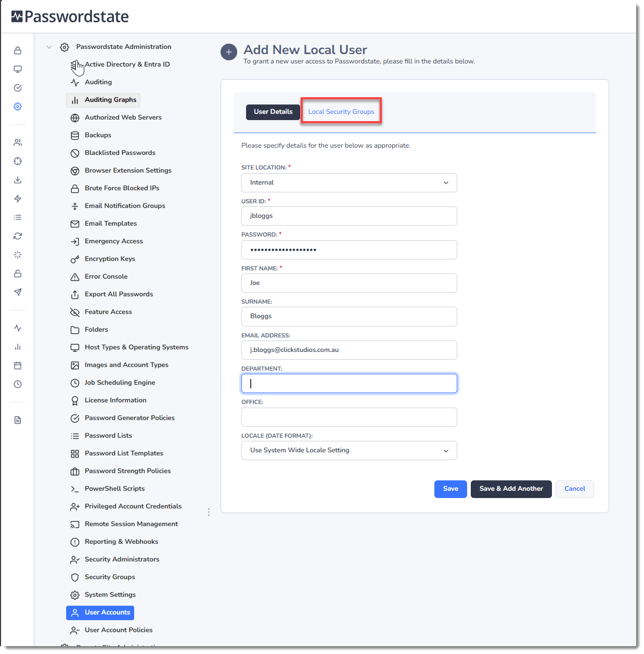This screenshot has width=644, height=654.
Task: Click the padlock icon in left rail
Action: tap(18, 50)
